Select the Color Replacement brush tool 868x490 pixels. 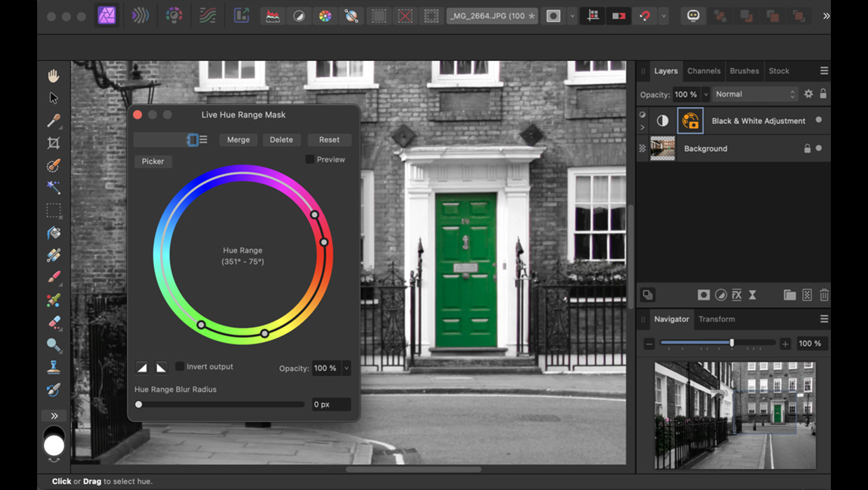pos(53,300)
